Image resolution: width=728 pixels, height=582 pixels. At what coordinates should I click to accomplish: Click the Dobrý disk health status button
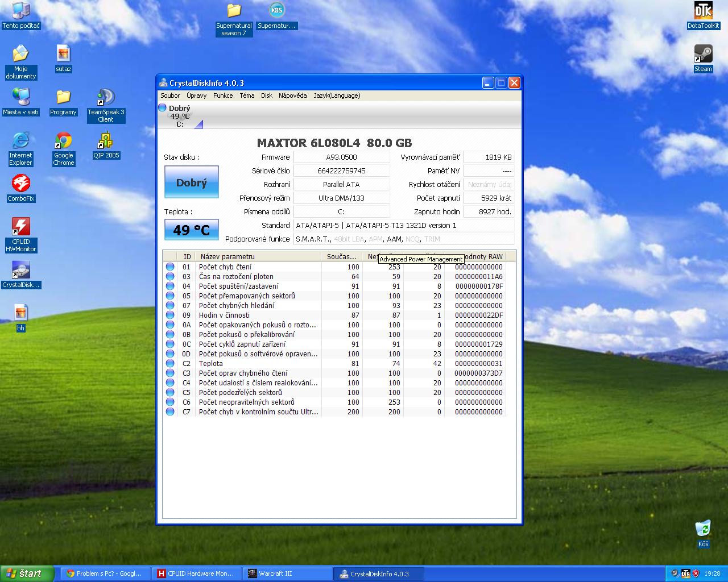(191, 182)
